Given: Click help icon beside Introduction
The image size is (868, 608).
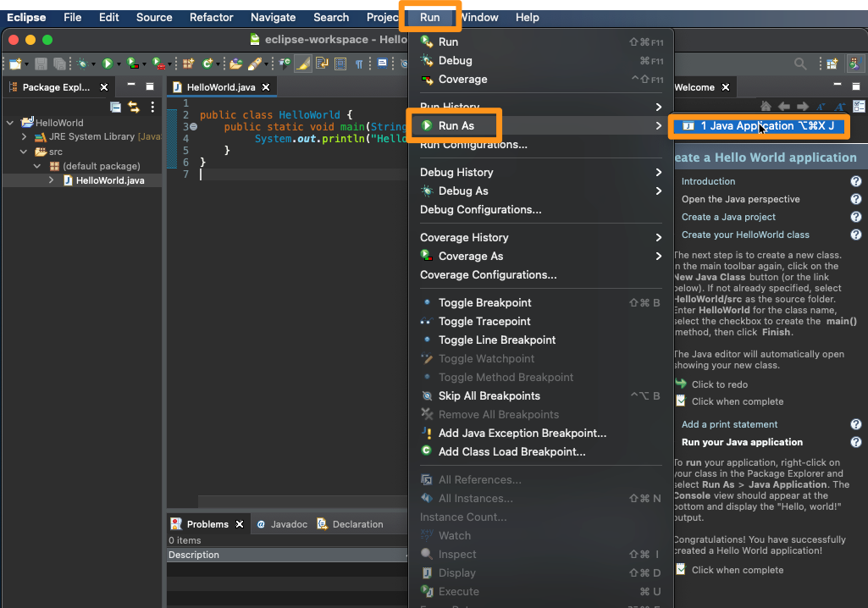Looking at the screenshot, I should pos(856,181).
